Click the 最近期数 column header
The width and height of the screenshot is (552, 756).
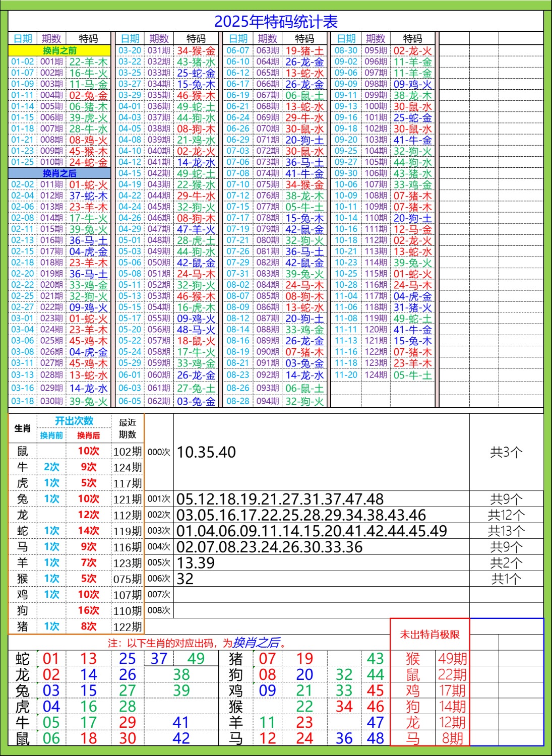(x=128, y=428)
